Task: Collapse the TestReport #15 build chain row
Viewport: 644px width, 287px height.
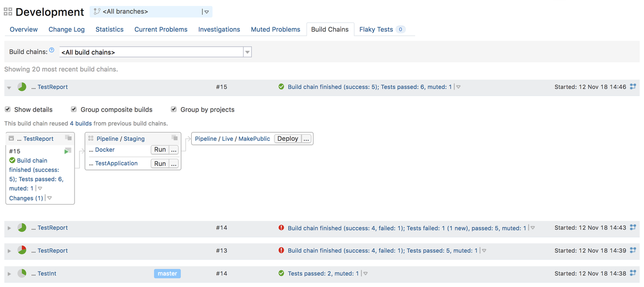Action: click(9, 87)
